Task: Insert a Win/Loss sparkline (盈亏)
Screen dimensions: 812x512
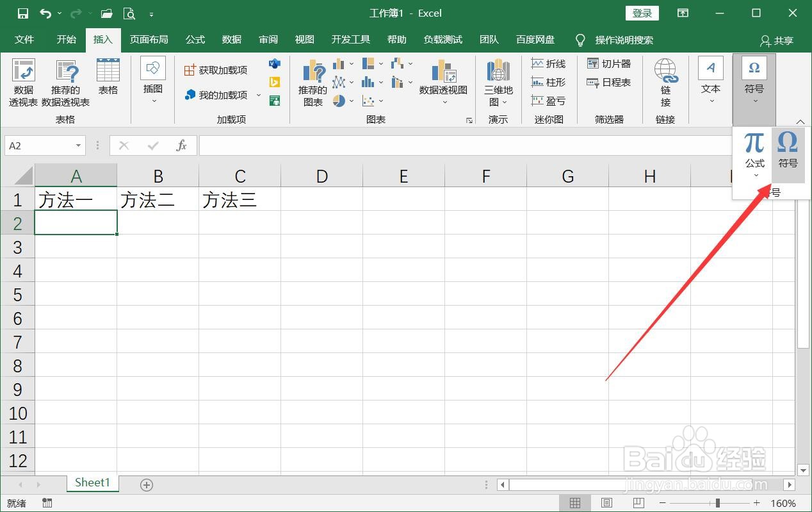Action: 549,101
